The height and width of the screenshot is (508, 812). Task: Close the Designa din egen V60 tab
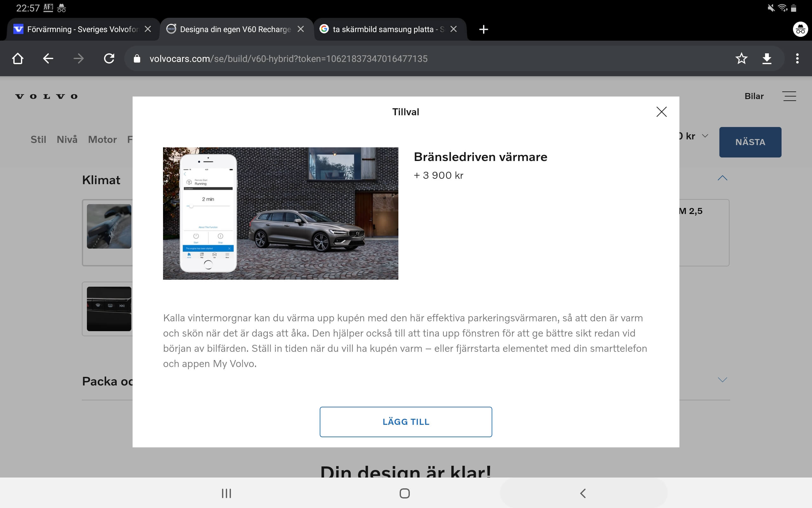pos(301,29)
